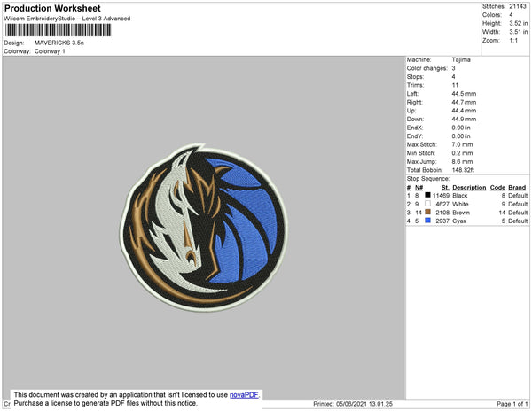
Task: Click right value '44.7 mm'
Action: click(x=464, y=103)
